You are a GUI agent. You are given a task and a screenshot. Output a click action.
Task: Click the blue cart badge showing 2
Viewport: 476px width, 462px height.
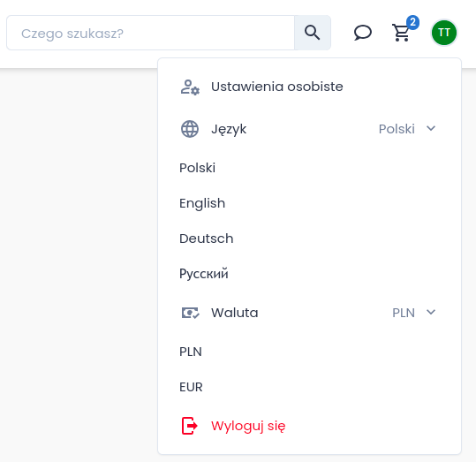click(x=412, y=22)
